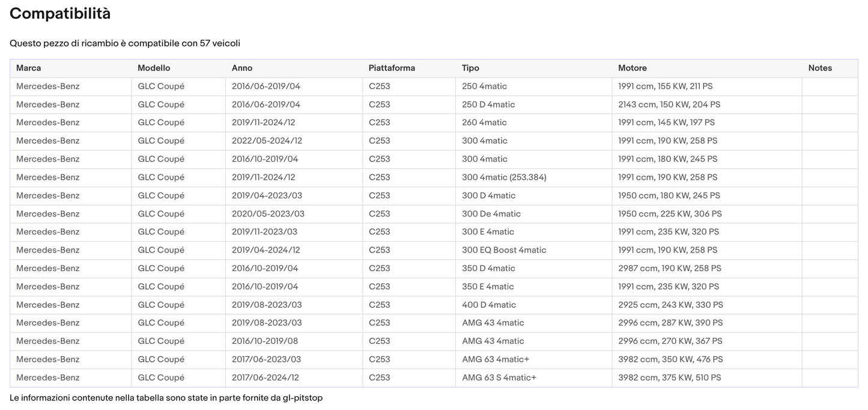This screenshot has height=410, width=868.
Task: Select the 300 4matic (253.384) cell
Action: click(504, 177)
